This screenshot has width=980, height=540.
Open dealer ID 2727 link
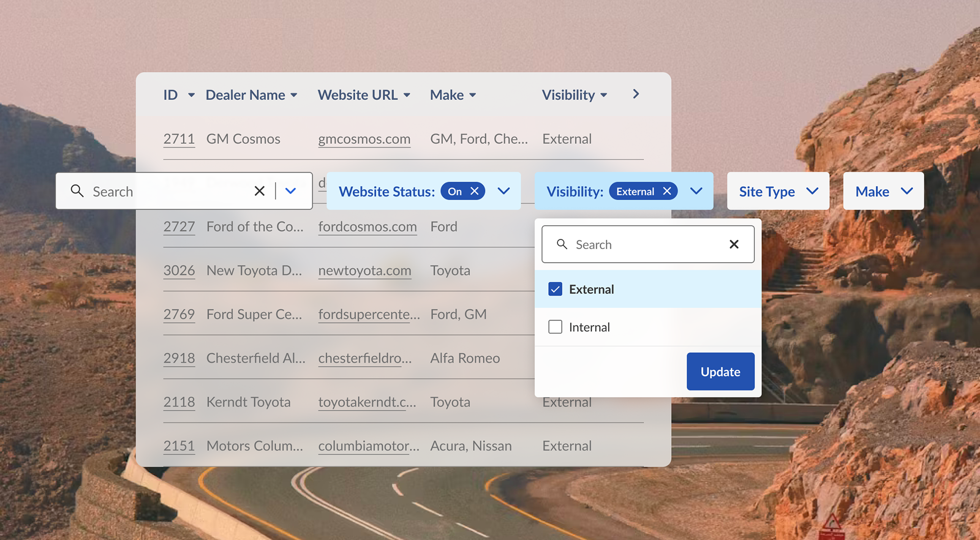pos(179,227)
